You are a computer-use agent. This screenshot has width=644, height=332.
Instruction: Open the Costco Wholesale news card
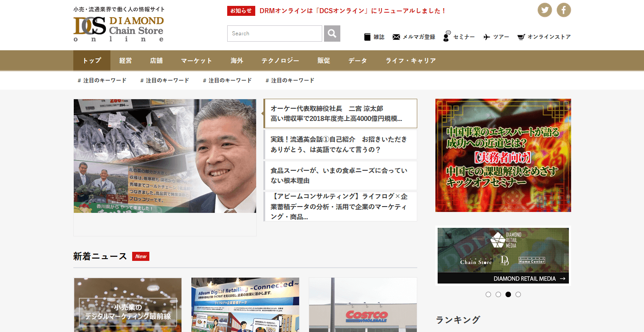pos(363,305)
